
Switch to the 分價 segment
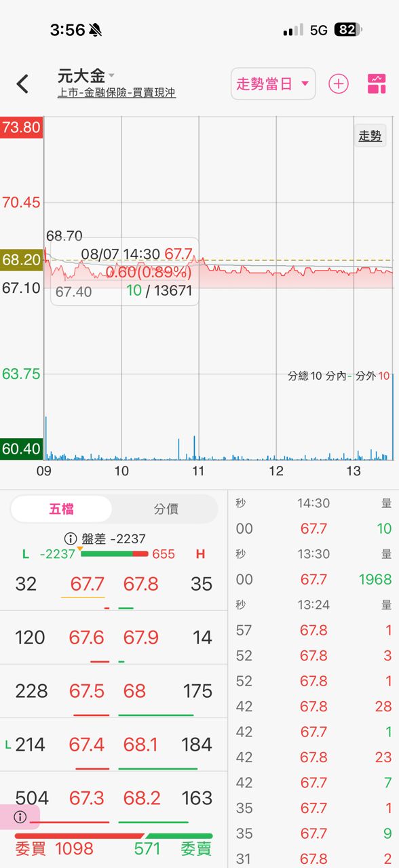pos(166,509)
